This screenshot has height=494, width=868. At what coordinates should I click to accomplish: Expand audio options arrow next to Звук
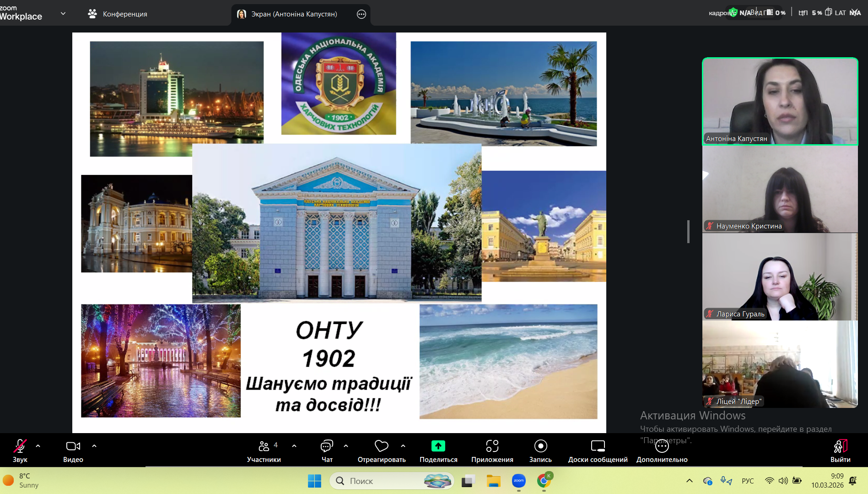tap(38, 445)
